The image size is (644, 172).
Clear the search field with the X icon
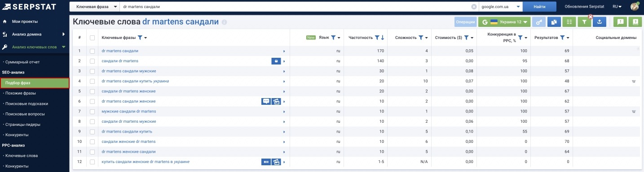click(x=474, y=7)
